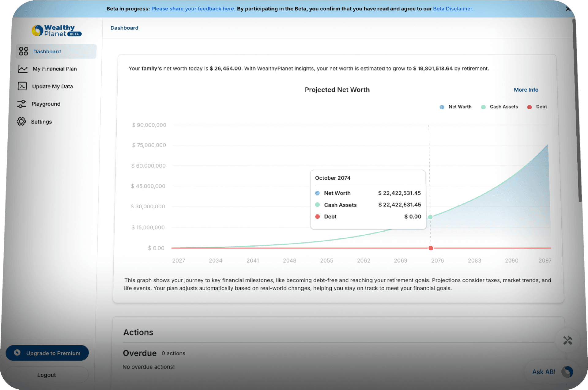This screenshot has height=390, width=588.
Task: Open the Dashboard grid icon in sidebar
Action: [x=23, y=51]
